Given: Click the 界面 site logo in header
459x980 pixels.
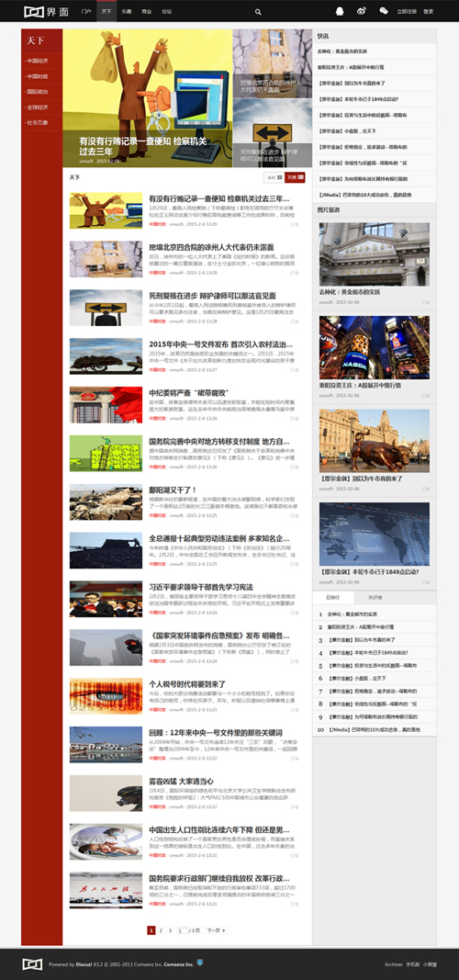Looking at the screenshot, I should (46, 11).
